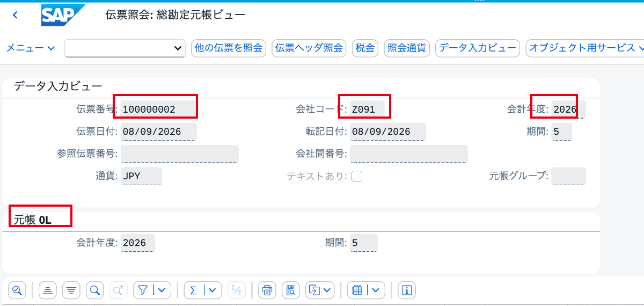
Task: Click the sigma total icon
Action: click(x=193, y=290)
